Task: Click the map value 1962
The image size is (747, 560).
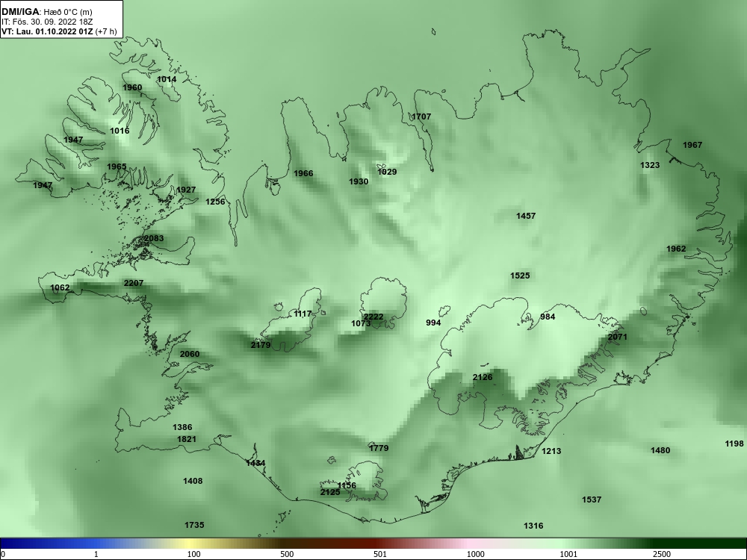Action: (x=676, y=249)
